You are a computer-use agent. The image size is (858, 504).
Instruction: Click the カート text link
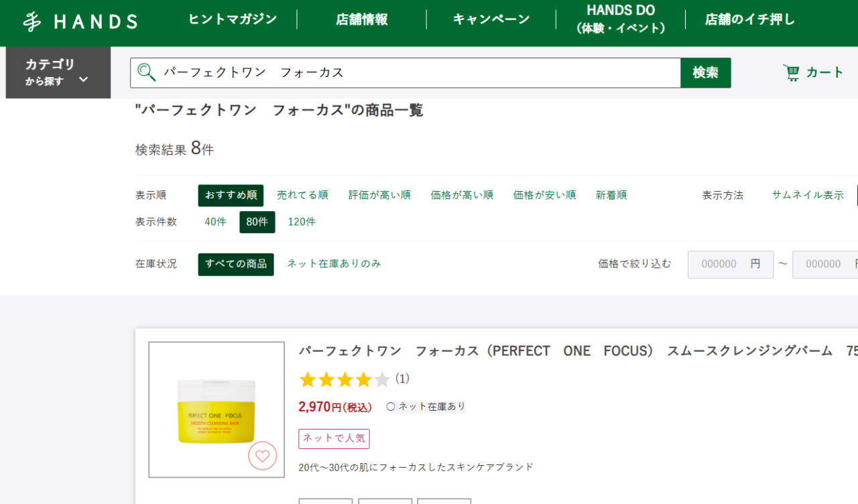(x=824, y=72)
